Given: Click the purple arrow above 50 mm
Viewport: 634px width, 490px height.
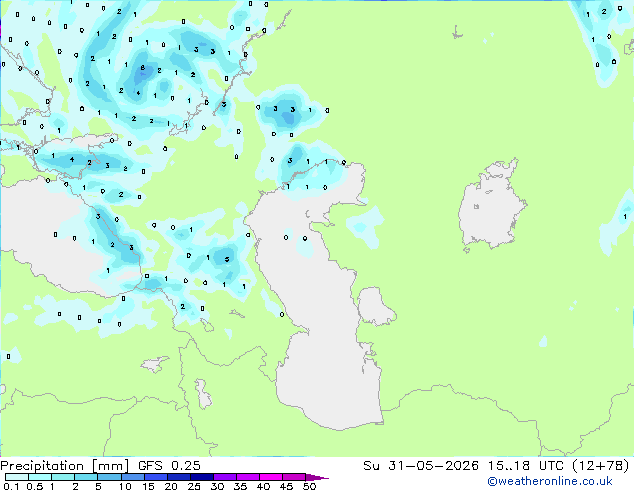Looking at the screenshot, I should click(x=317, y=477).
